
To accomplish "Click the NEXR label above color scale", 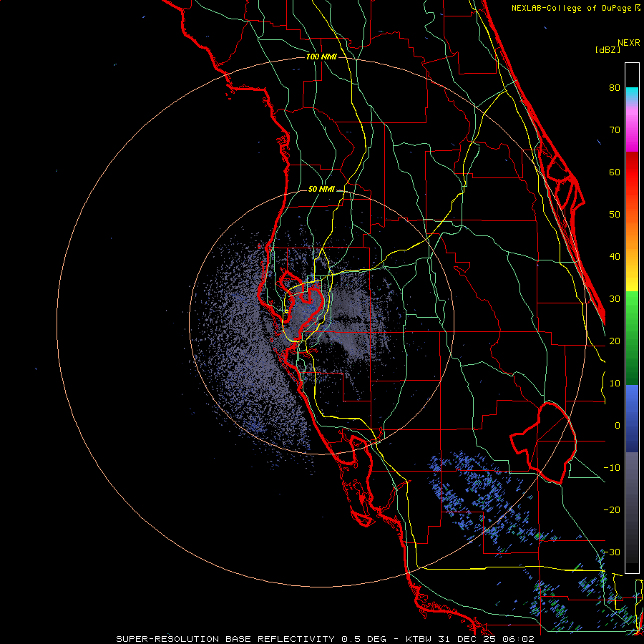I will pos(629,43).
